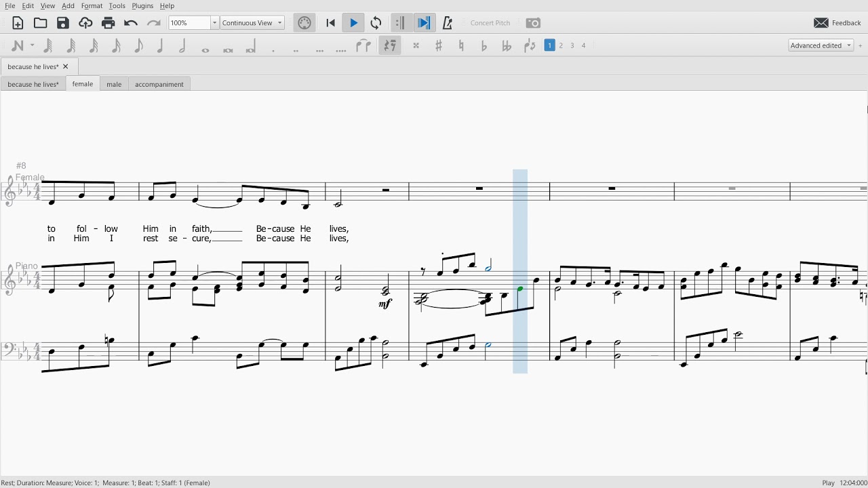Open Continuous View mode dropdown

[x=252, y=23]
